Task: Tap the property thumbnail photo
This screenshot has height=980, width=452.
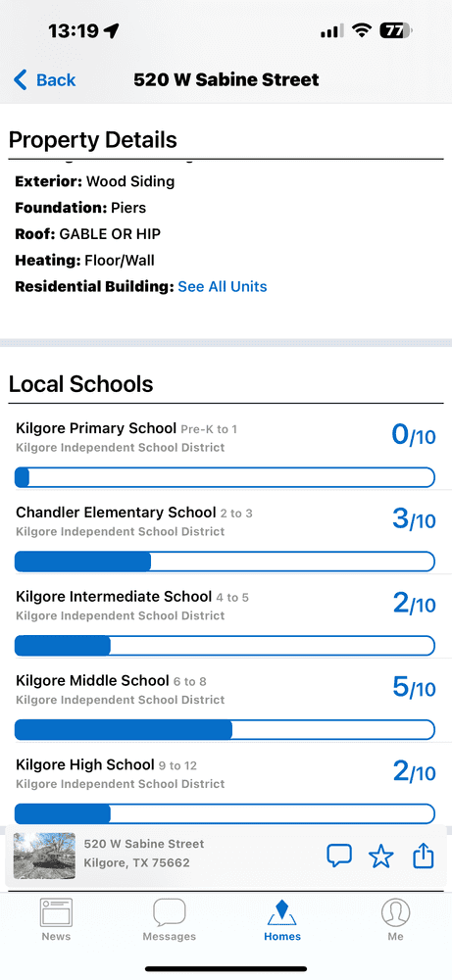Action: pyautogui.click(x=44, y=856)
